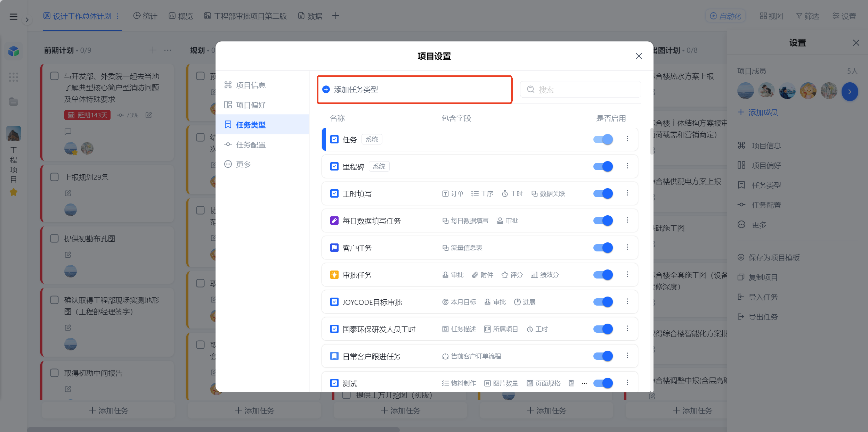Open 设计工作总体计划 tab options menu

pos(118,16)
